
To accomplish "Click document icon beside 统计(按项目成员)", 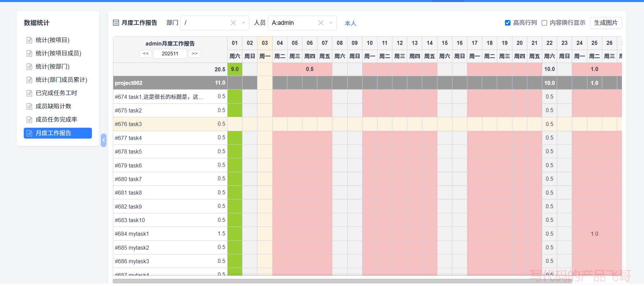I will tap(29, 54).
